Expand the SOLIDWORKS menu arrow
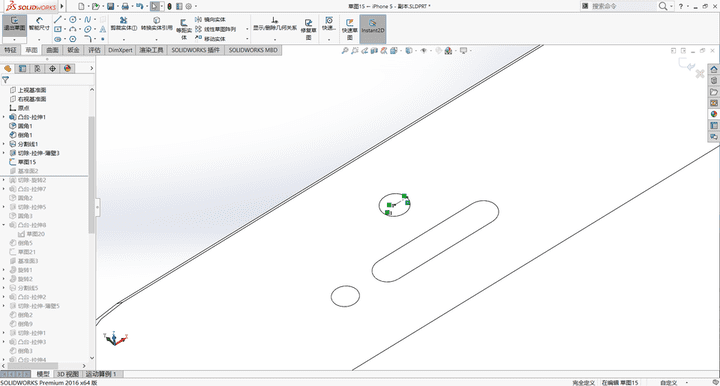This screenshot has width=720, height=386. pyautogui.click(x=62, y=6)
